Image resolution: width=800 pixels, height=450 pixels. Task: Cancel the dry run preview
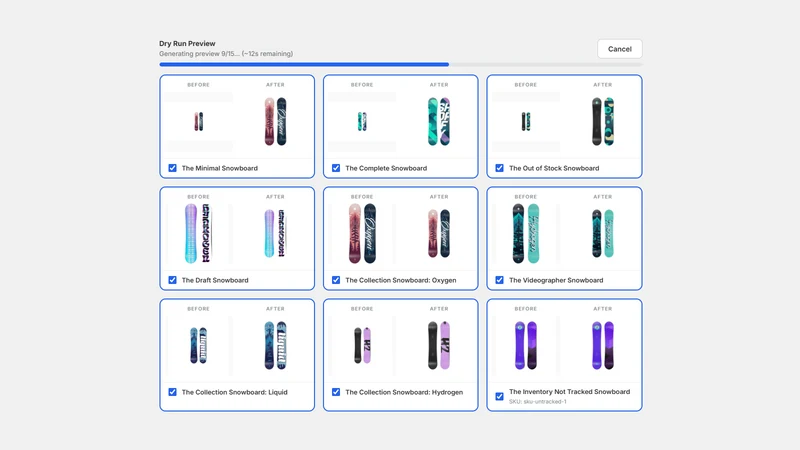[x=619, y=49]
